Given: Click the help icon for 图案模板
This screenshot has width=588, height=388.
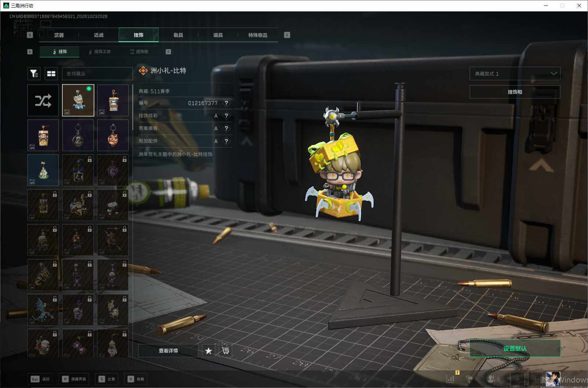Looking at the screenshot, I should (226, 128).
